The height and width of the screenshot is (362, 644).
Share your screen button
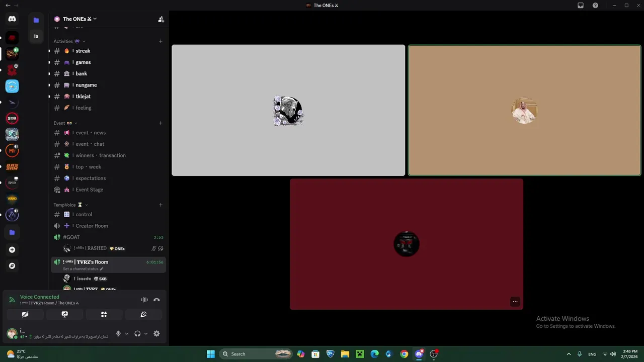coord(64,314)
